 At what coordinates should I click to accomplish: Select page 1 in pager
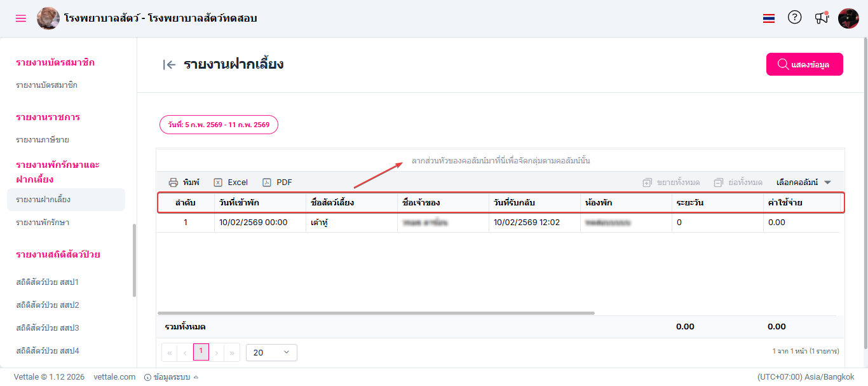(x=201, y=352)
